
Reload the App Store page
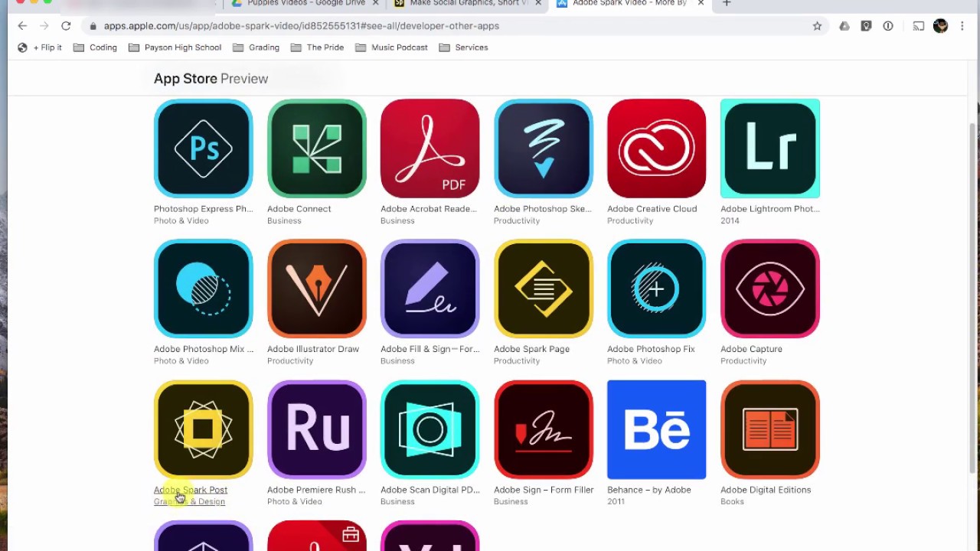pos(66,26)
